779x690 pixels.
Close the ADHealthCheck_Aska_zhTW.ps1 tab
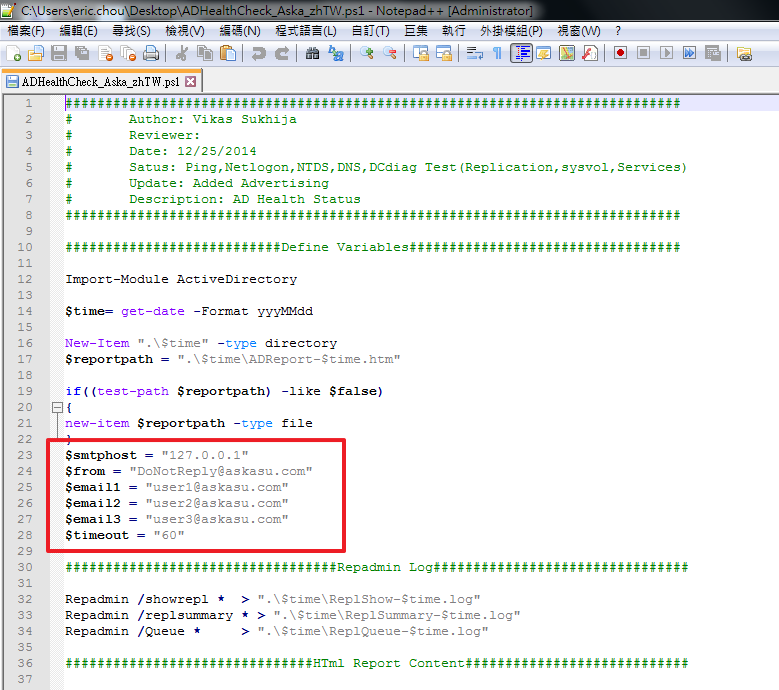[x=190, y=81]
